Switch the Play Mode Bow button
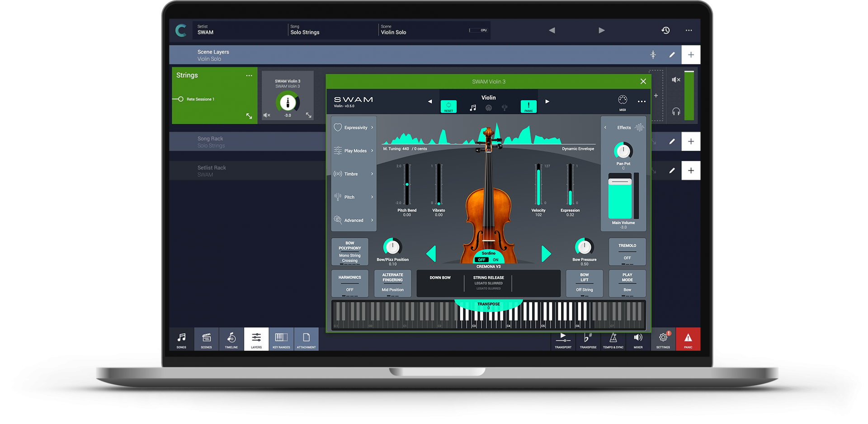This screenshot has height=424, width=868. coord(627,283)
